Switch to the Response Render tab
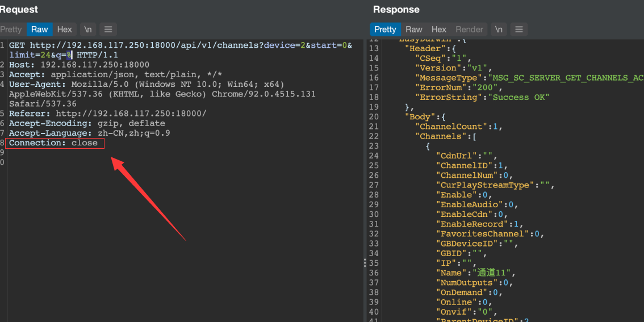Screen dimensions: 644x322 coord(470,30)
